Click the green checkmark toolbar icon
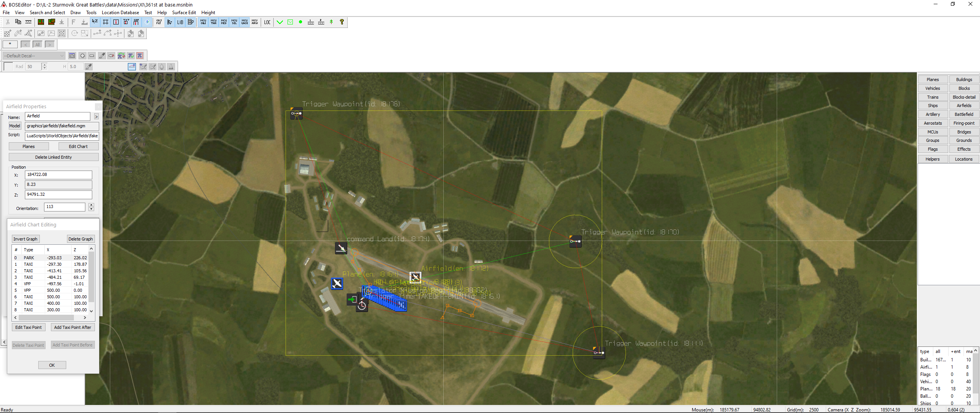Screen dimensions: 980x413 coord(280,22)
